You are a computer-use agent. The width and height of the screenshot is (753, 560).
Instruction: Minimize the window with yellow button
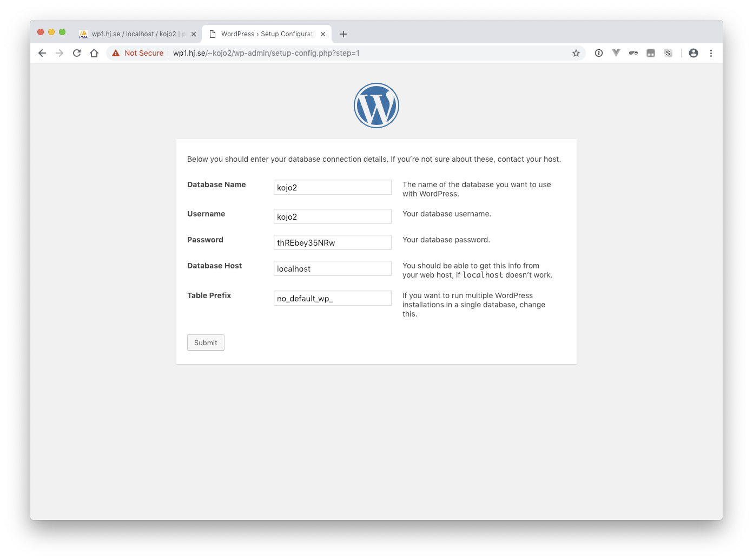point(51,32)
